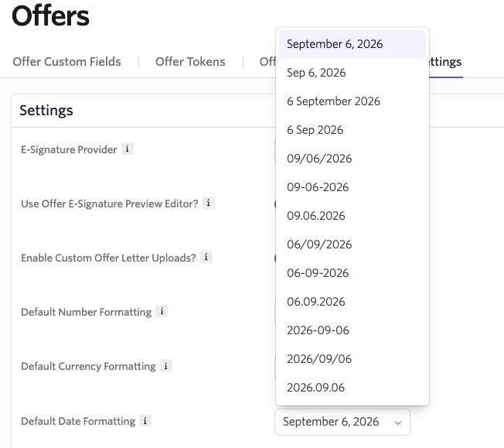
Task: Select the "09-06-2026" date format
Action: pos(318,187)
